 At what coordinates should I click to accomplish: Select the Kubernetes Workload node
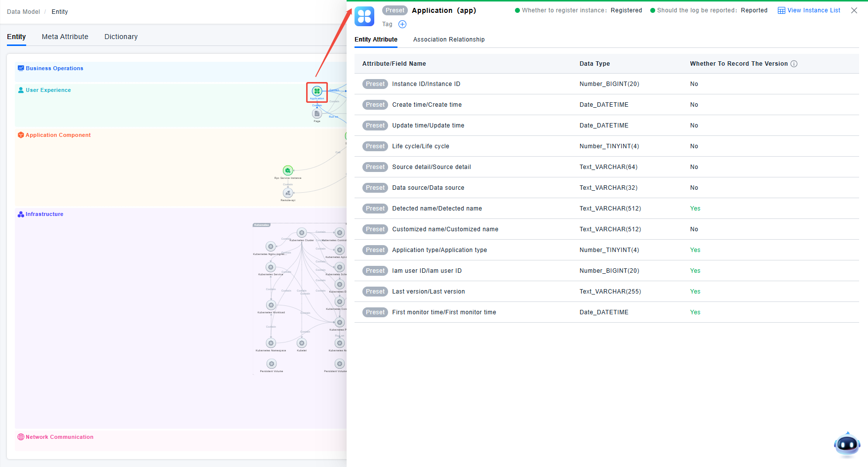point(271,305)
